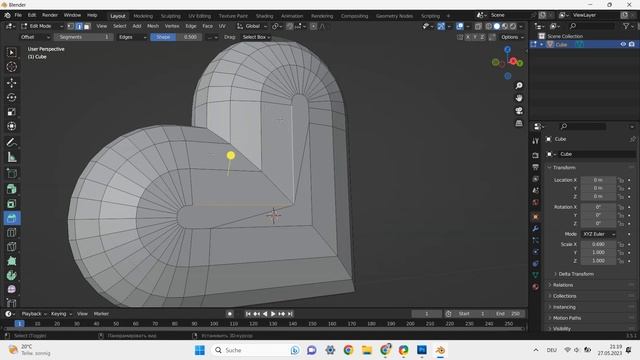Open the Modifiers wrench properties tab
This screenshot has width=640, height=360.
coord(536,229)
